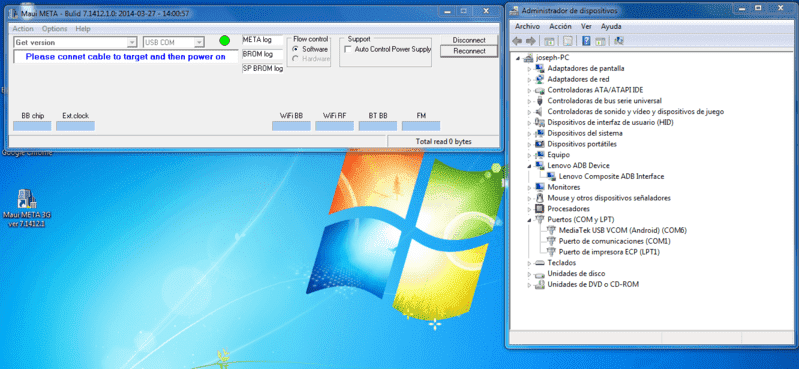Click the SP BROM log button
This screenshot has width=799, height=369.
(262, 68)
